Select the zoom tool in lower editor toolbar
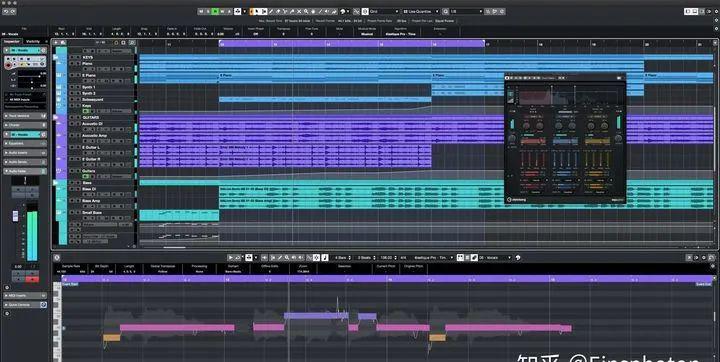Viewport: 720px width, 362px height. point(287,258)
